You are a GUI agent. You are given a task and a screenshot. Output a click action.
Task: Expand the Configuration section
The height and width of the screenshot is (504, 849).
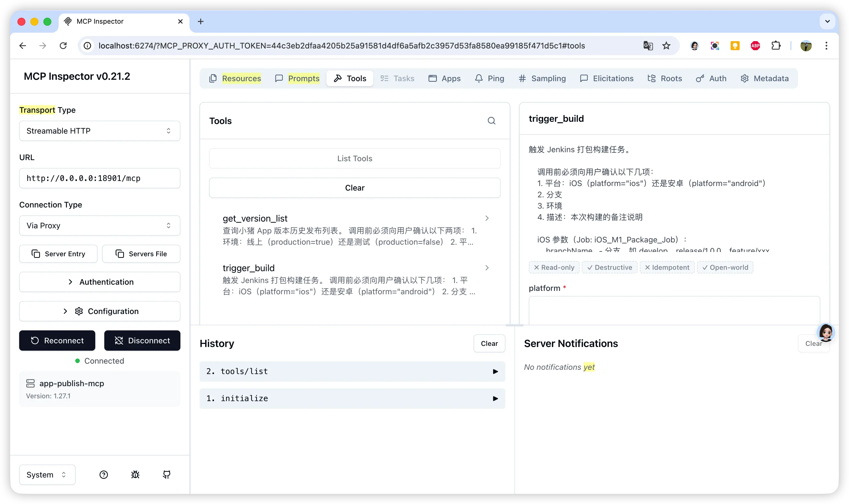click(x=100, y=311)
